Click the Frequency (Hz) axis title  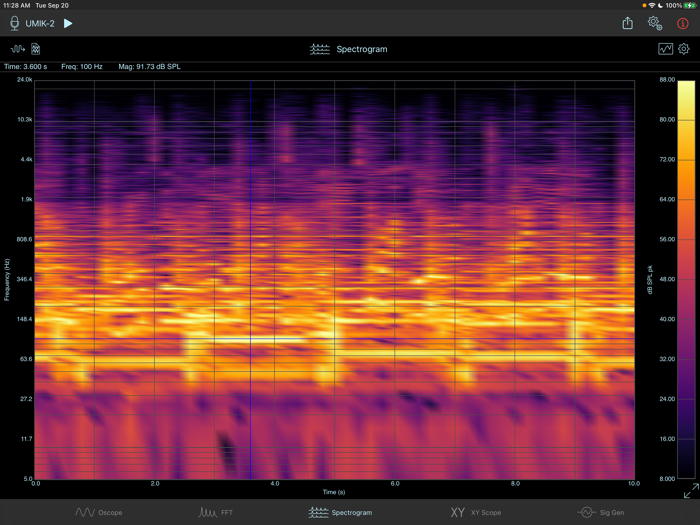tap(7, 279)
